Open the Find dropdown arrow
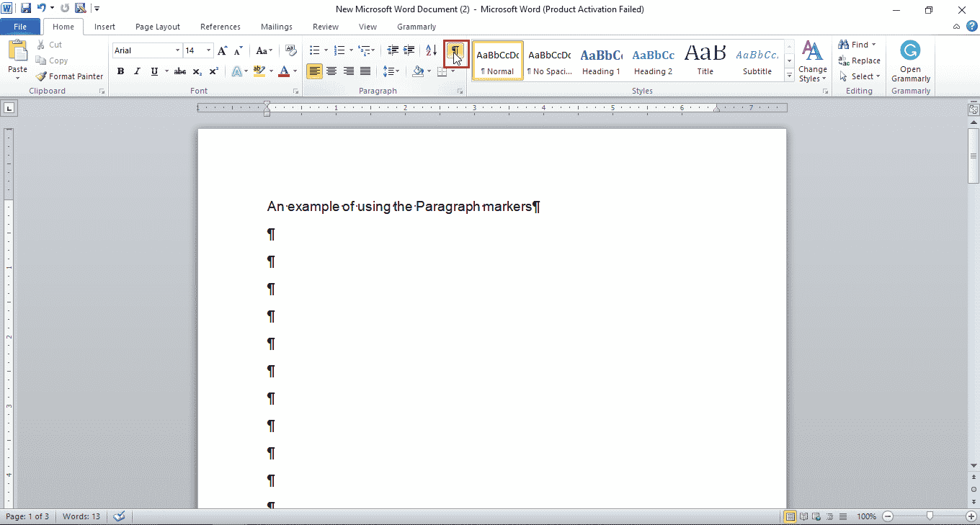This screenshot has height=525, width=980. pos(874,45)
